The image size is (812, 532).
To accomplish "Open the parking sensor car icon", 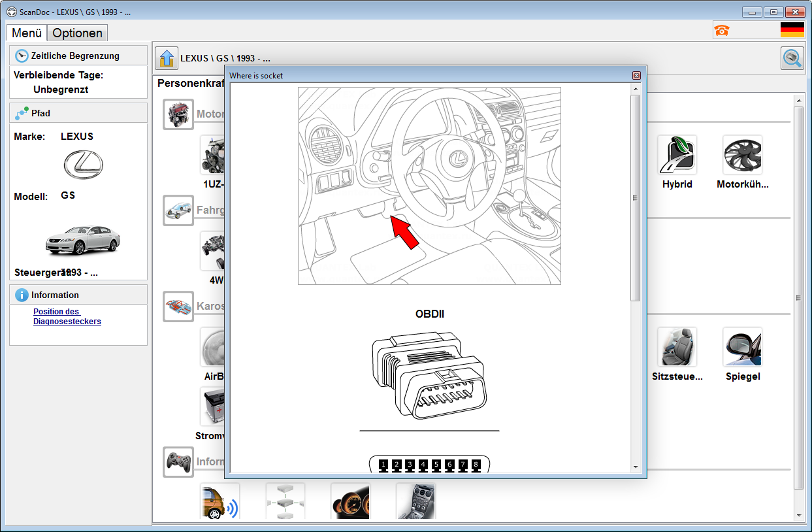I will (x=219, y=501).
